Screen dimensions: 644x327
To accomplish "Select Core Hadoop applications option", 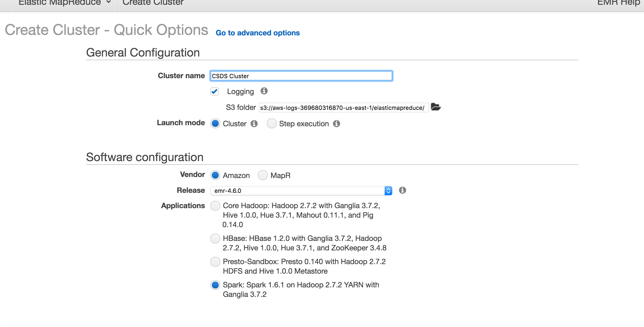I will pyautogui.click(x=215, y=205).
